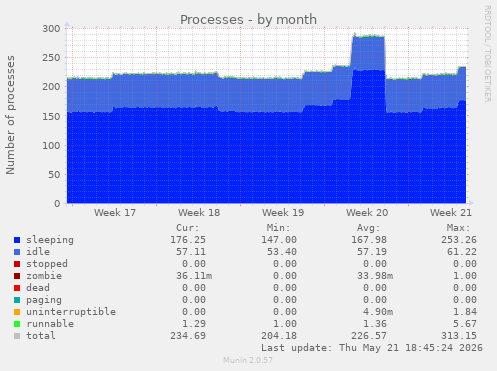Click sleeping current value 176.25
Image resolution: width=497 pixels, height=371 pixels.
point(188,240)
